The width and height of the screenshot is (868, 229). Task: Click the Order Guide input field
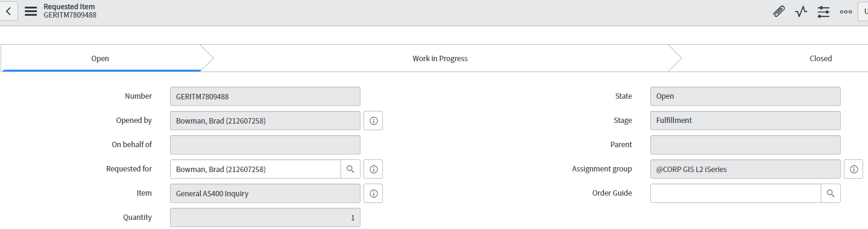(x=736, y=193)
